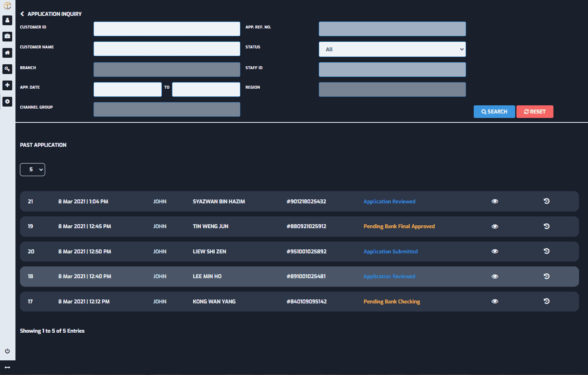Open the user profile sidebar icon
The height and width of the screenshot is (375, 588).
pos(7,20)
